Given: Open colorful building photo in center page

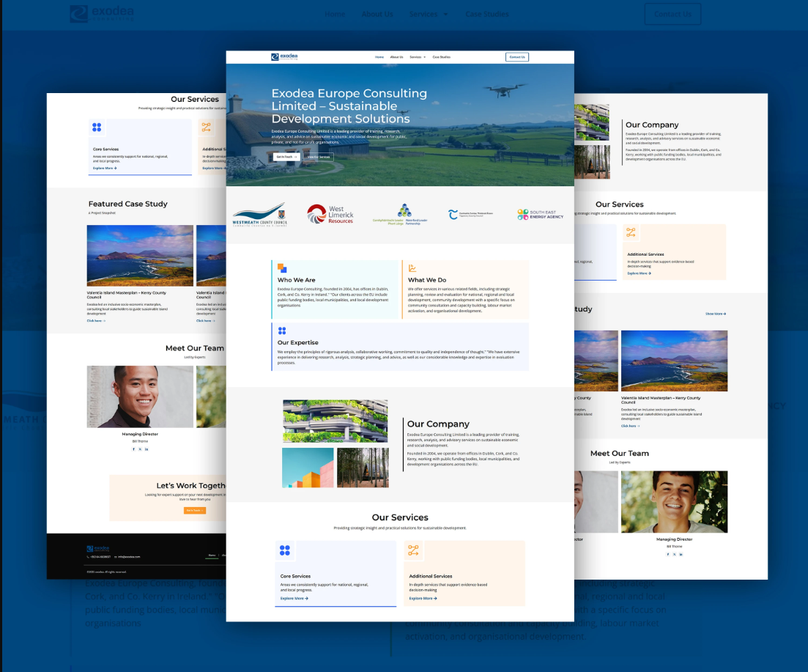Looking at the screenshot, I should click(x=308, y=468).
